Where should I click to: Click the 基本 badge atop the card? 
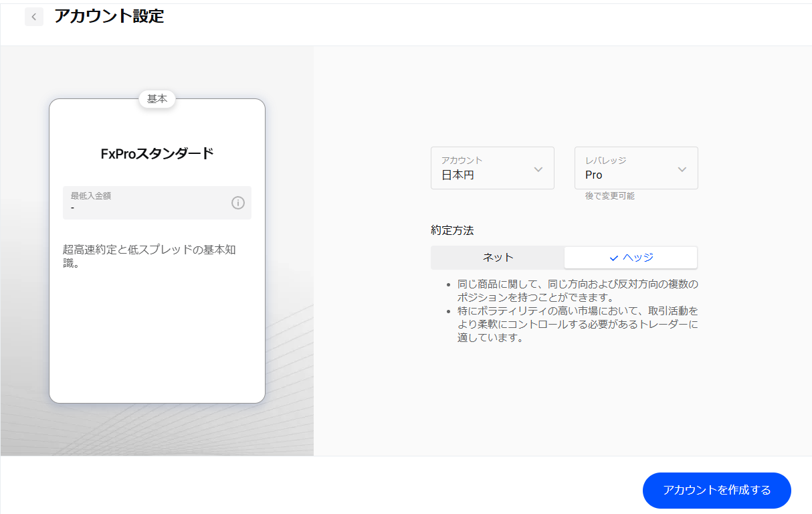coord(157,99)
